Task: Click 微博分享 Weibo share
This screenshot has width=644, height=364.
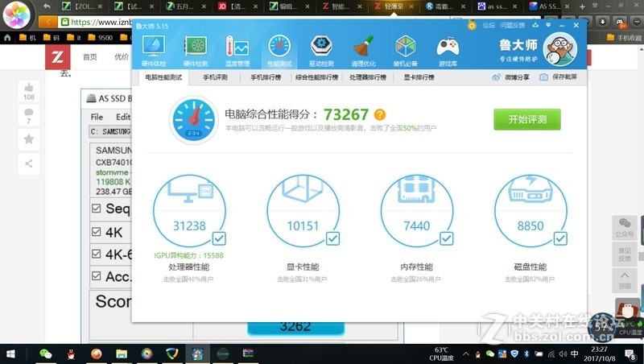Action: [x=510, y=77]
